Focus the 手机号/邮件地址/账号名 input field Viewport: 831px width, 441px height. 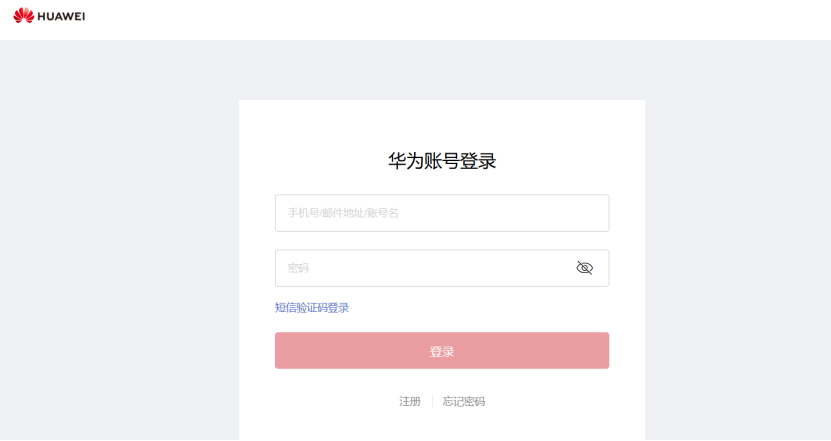point(442,213)
